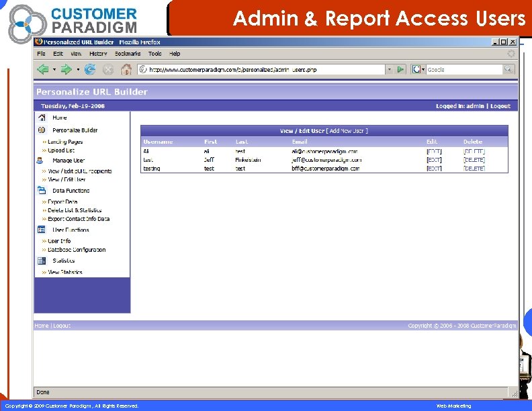The image size is (532, 411).
Task: Click the ali@customerparadigm.com email cell
Action: pyautogui.click(x=324, y=151)
